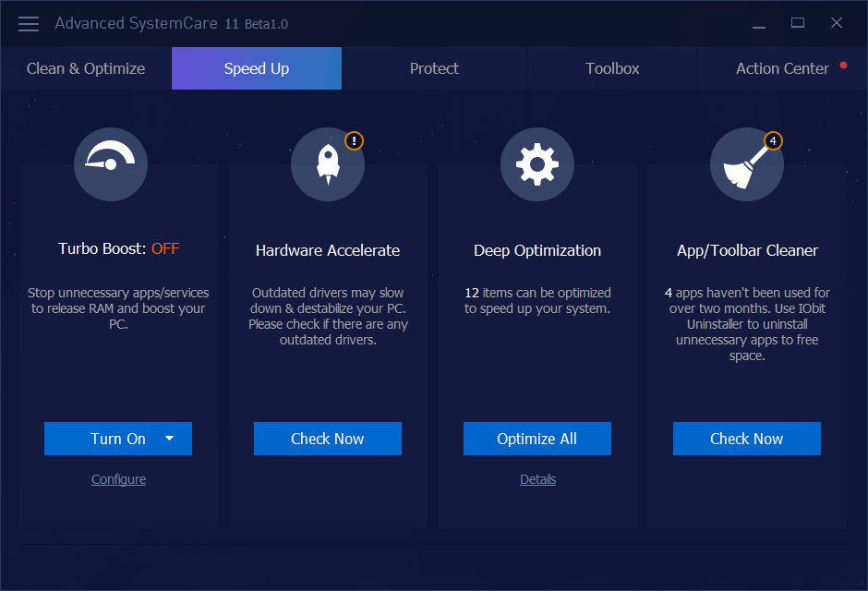
Task: Click the App/Toolbar Cleaner heading
Action: (747, 250)
